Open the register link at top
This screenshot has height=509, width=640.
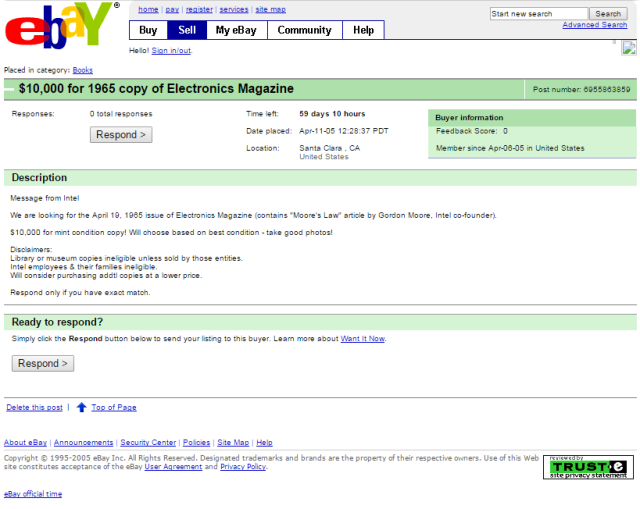click(x=199, y=9)
